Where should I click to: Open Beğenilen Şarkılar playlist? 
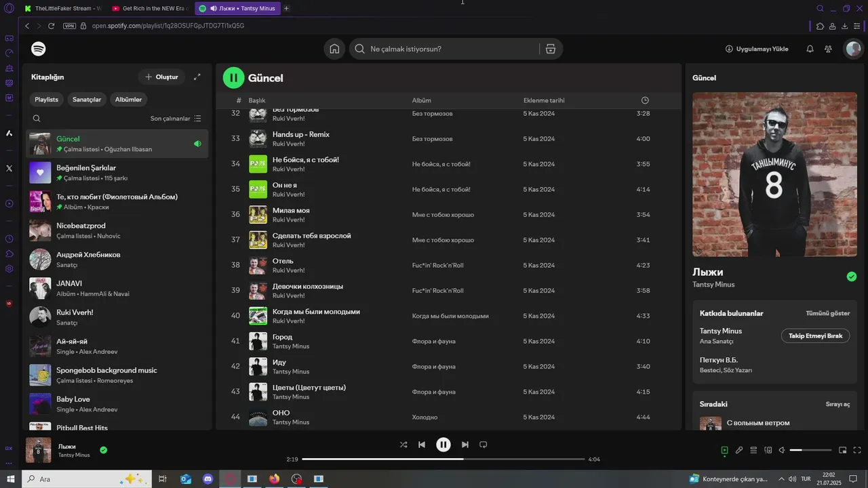click(118, 172)
